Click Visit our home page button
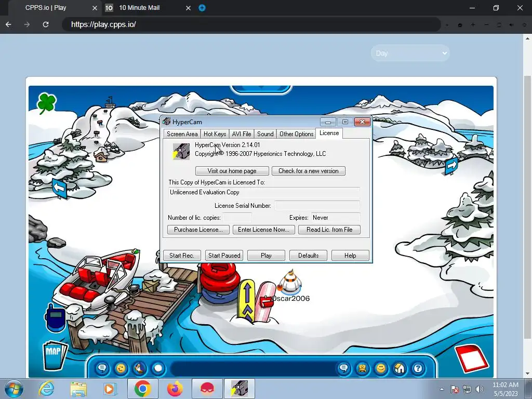The image size is (532, 399). pyautogui.click(x=232, y=171)
